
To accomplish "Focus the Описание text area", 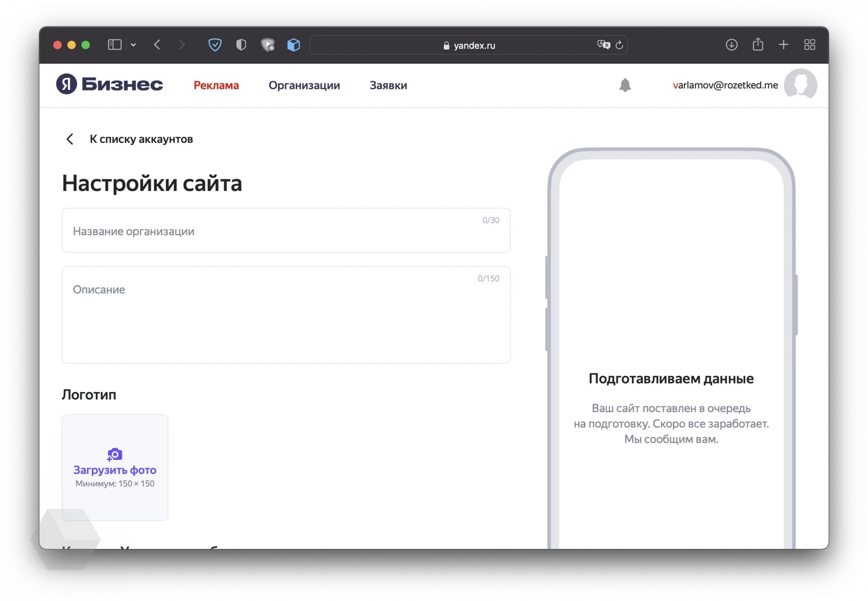I will coord(286,315).
